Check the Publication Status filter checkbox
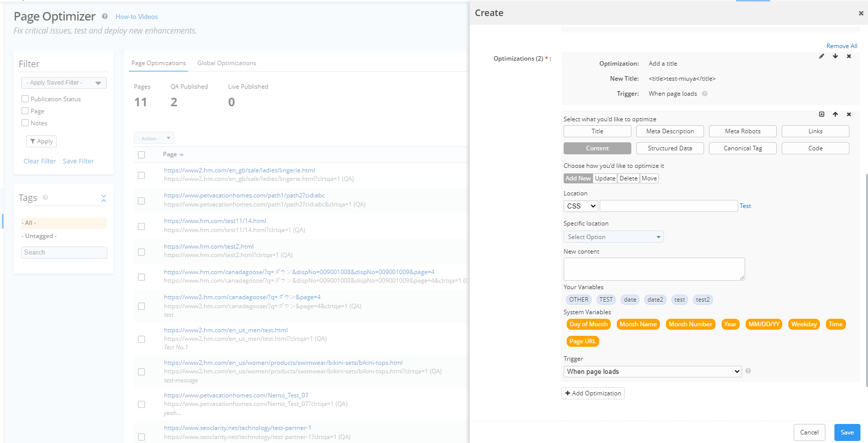Image resolution: width=868 pixels, height=443 pixels. click(x=25, y=99)
